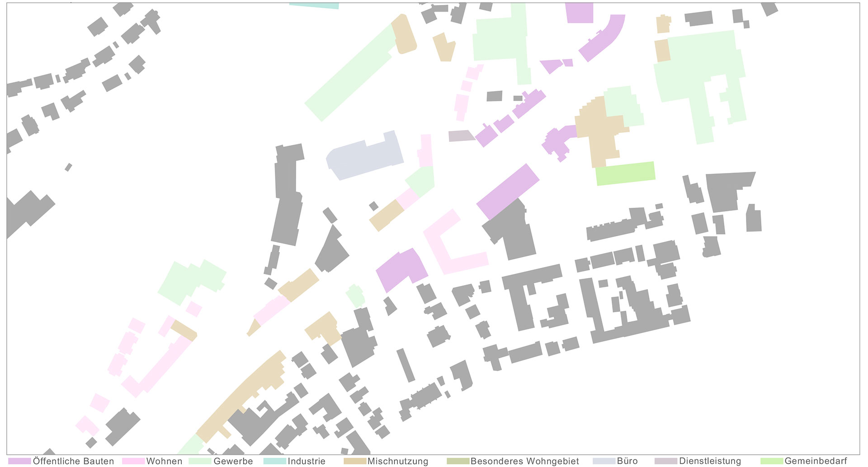The image size is (868, 467).
Task: Click the Industrie teal legend swatch
Action: pyautogui.click(x=275, y=461)
